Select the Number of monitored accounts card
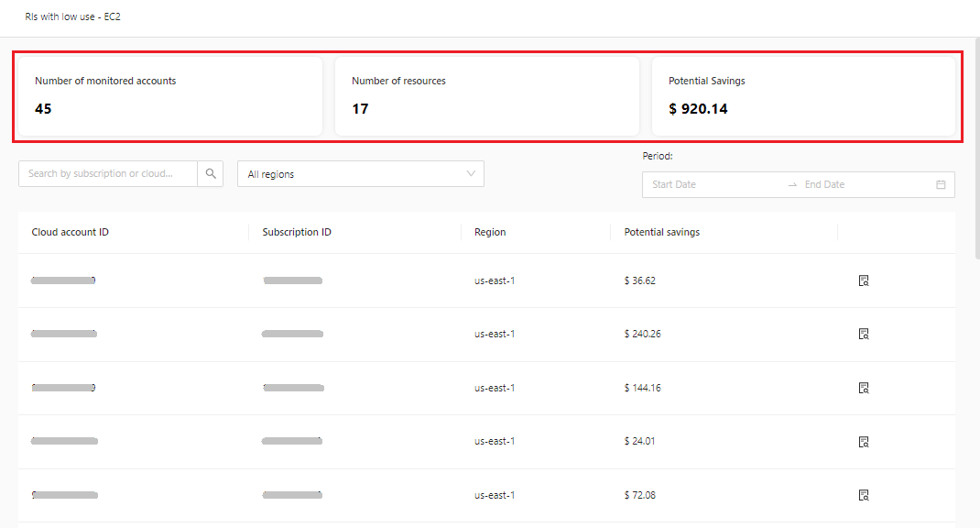 pyautogui.click(x=170, y=96)
